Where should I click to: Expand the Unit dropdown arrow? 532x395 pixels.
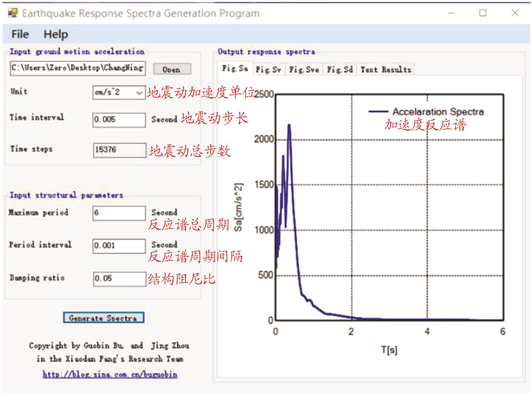[139, 93]
